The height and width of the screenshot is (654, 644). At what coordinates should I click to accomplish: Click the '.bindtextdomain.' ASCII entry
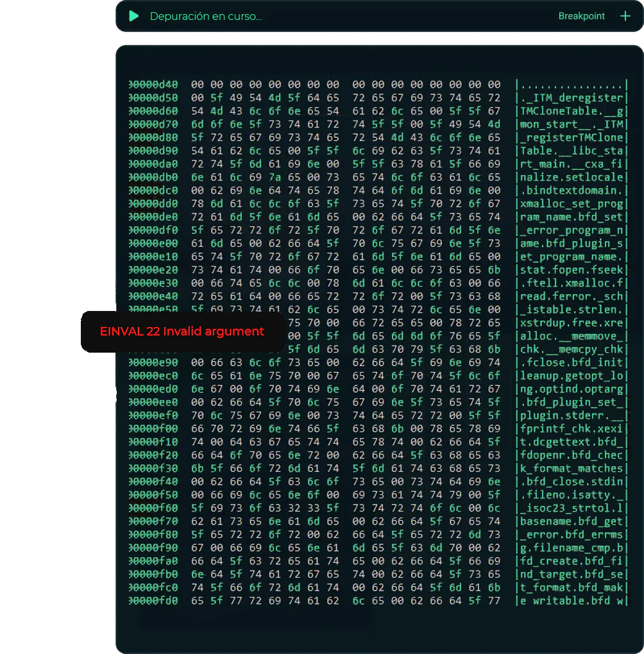click(x=573, y=190)
